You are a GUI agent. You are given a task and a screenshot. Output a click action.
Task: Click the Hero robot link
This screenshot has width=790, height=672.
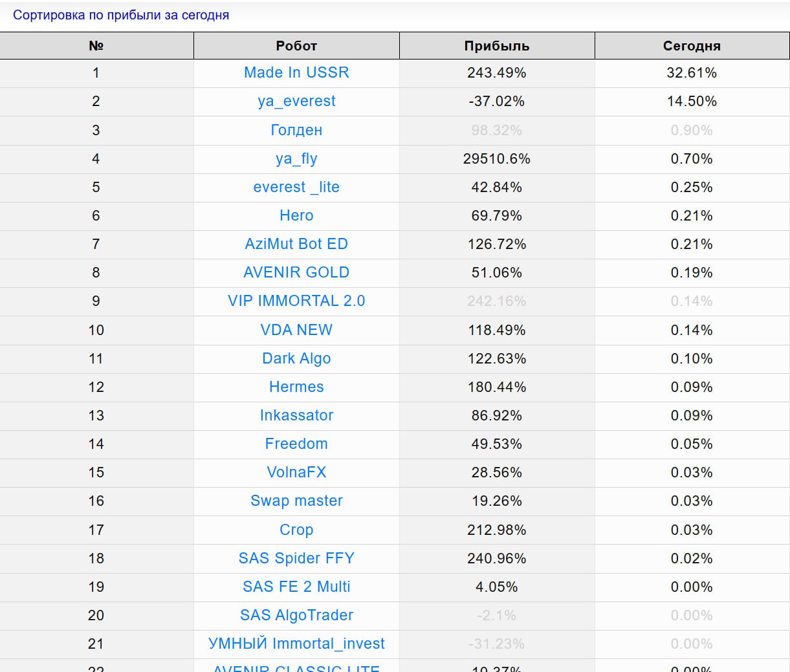coord(296,215)
